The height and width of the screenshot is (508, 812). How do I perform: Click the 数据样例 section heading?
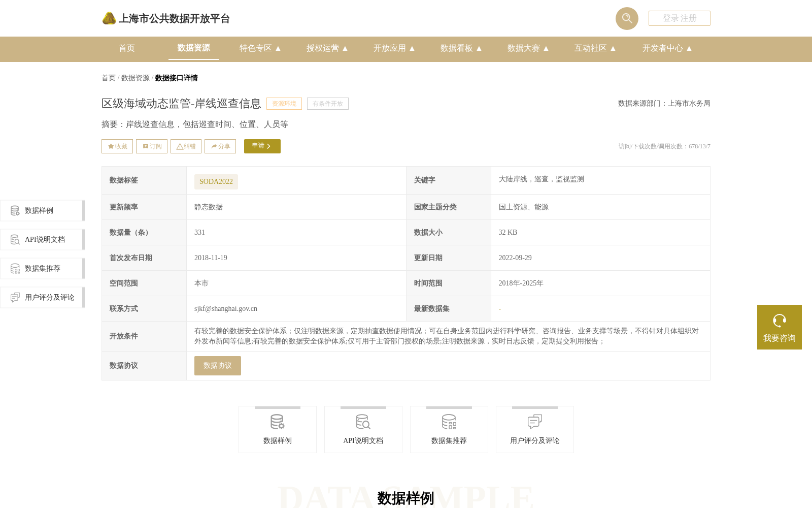click(406, 498)
